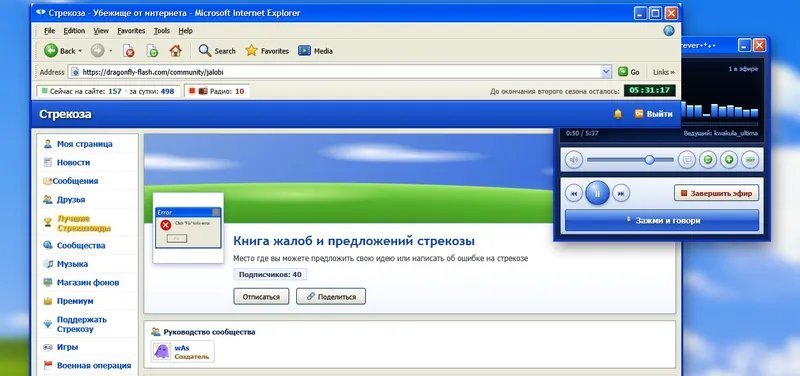Image resolution: width=800 pixels, height=376 pixels.
Task: Pause radio playback with the blue button
Action: (597, 193)
